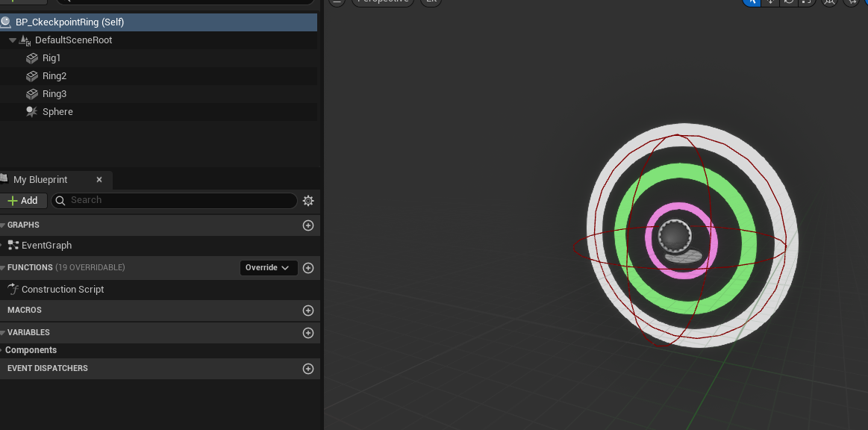
Task: Select the Ring2 static mesh icon
Action: pyautogui.click(x=31, y=76)
